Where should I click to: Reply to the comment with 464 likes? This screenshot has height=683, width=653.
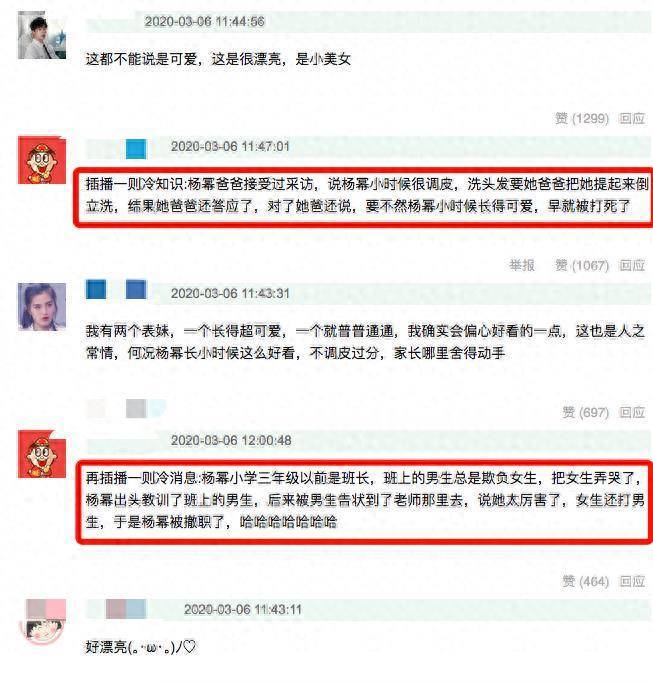coord(632,581)
